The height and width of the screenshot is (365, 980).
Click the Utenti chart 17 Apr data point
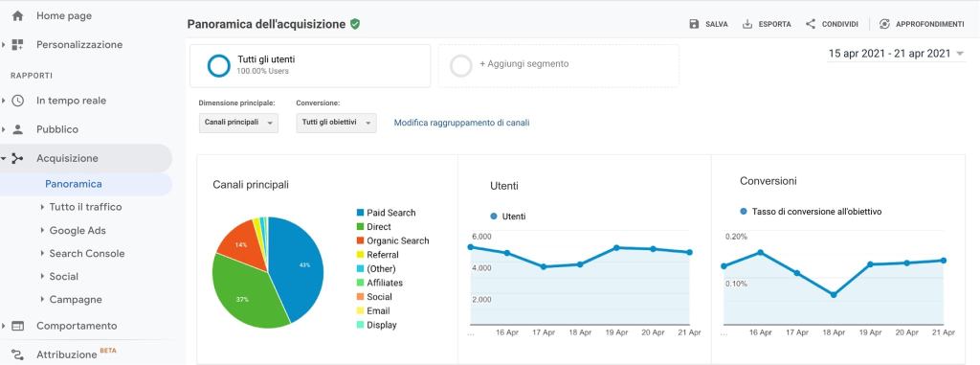point(544,266)
